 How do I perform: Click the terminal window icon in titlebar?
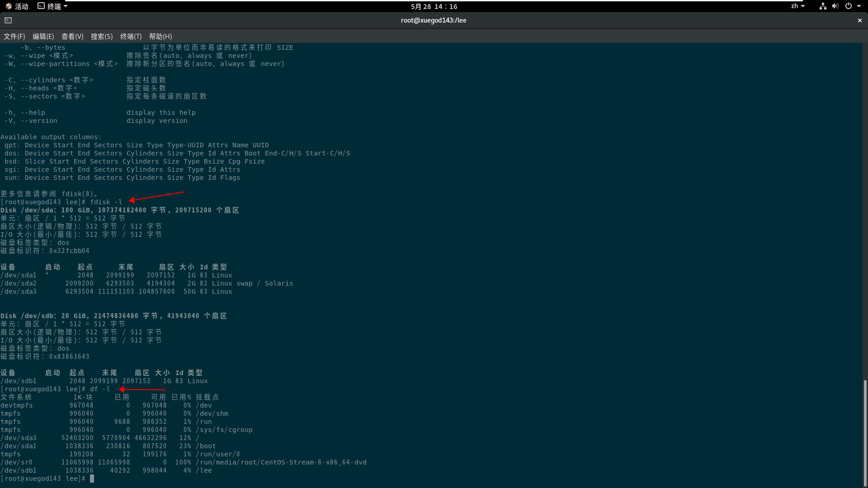[8, 20]
